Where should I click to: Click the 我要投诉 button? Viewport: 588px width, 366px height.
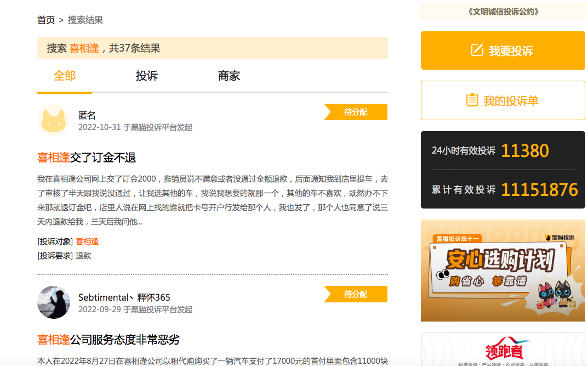(x=503, y=50)
